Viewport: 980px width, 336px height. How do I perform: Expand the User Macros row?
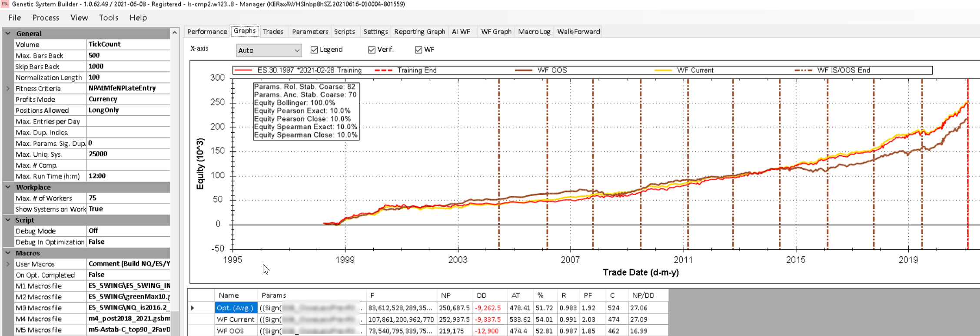pyautogui.click(x=8, y=264)
